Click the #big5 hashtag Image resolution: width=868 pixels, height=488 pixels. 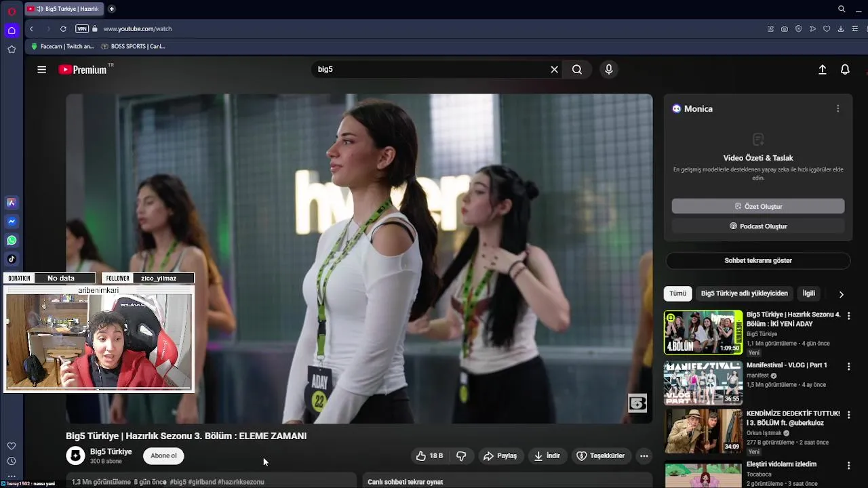178,482
